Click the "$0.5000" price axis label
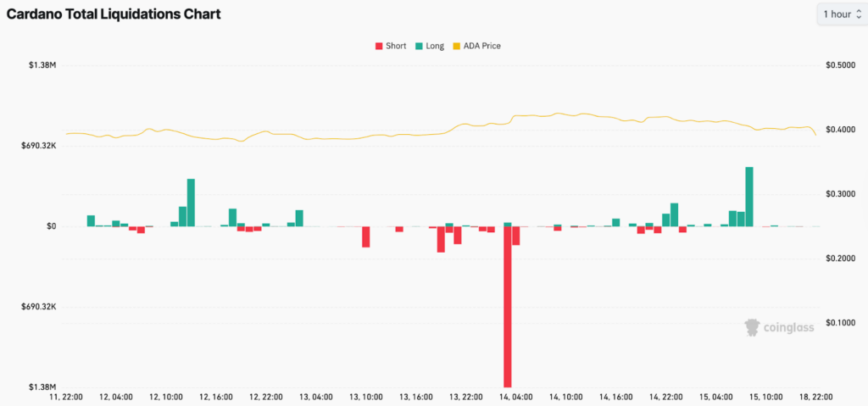This screenshot has height=406, width=868. 837,65
